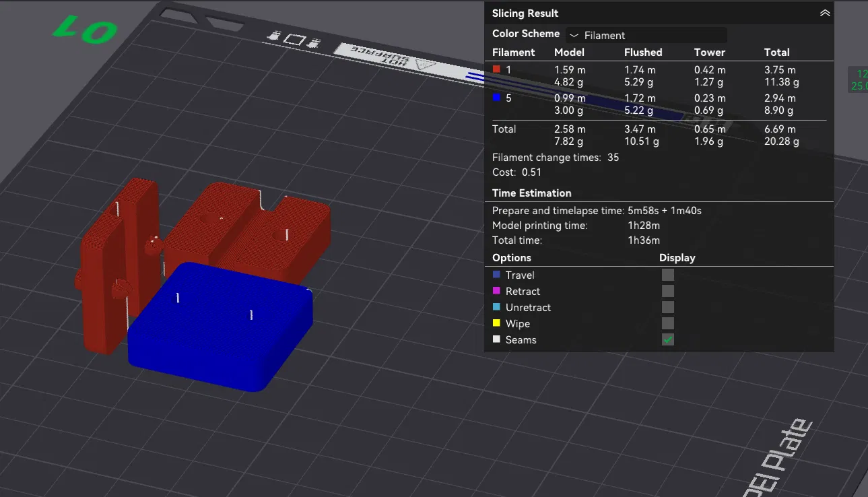The height and width of the screenshot is (497, 868).
Task: Click the flushed value 1.72 m
Action: (640, 98)
